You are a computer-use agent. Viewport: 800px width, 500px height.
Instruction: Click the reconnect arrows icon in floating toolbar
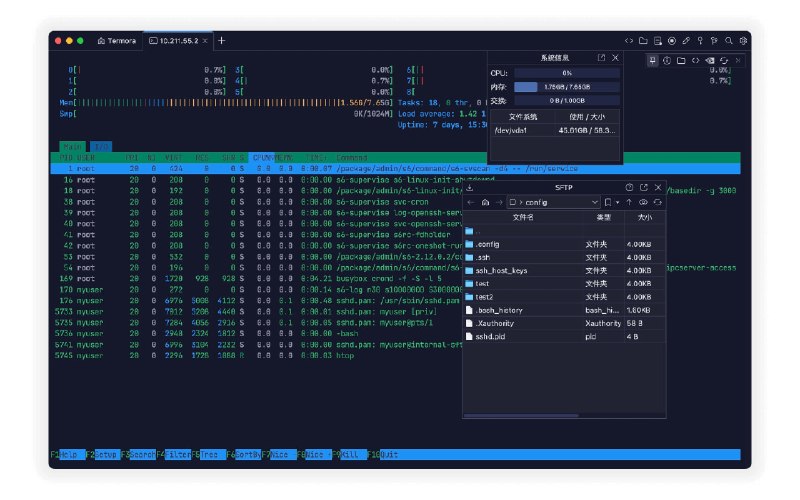[724, 61]
